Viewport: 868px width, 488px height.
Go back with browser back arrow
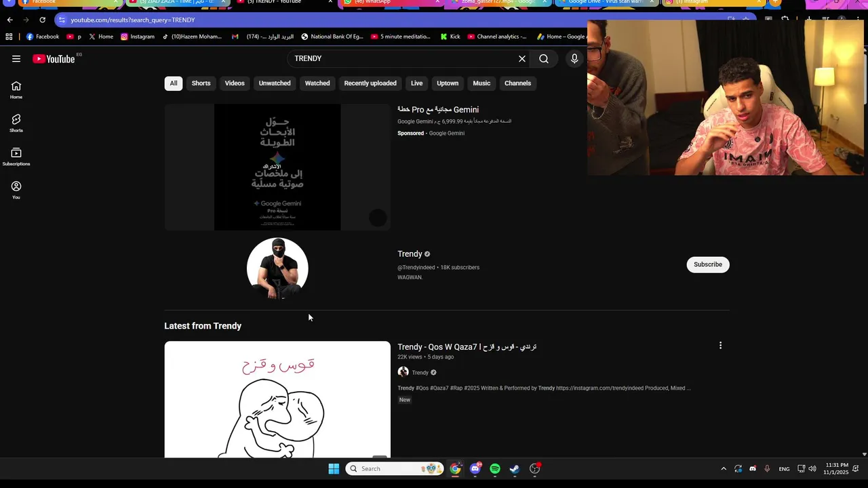click(x=9, y=20)
